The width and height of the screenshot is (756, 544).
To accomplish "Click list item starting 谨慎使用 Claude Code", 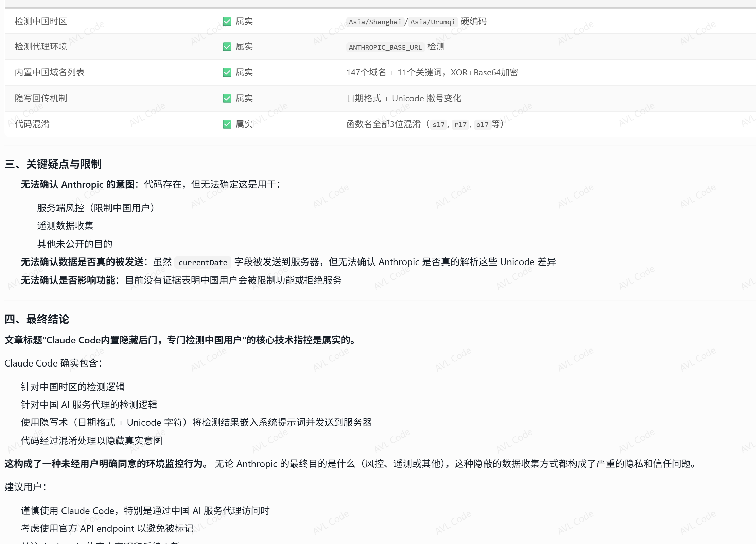I will pos(145,511).
